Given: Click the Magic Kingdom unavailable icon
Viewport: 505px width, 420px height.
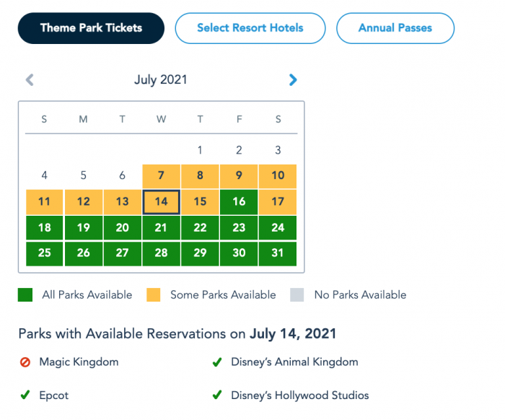Looking at the screenshot, I should (x=25, y=362).
